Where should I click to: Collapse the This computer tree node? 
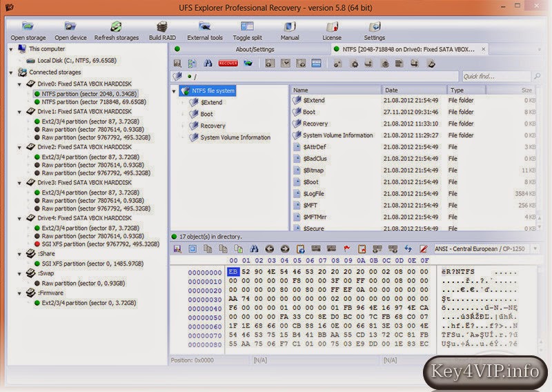(11, 49)
